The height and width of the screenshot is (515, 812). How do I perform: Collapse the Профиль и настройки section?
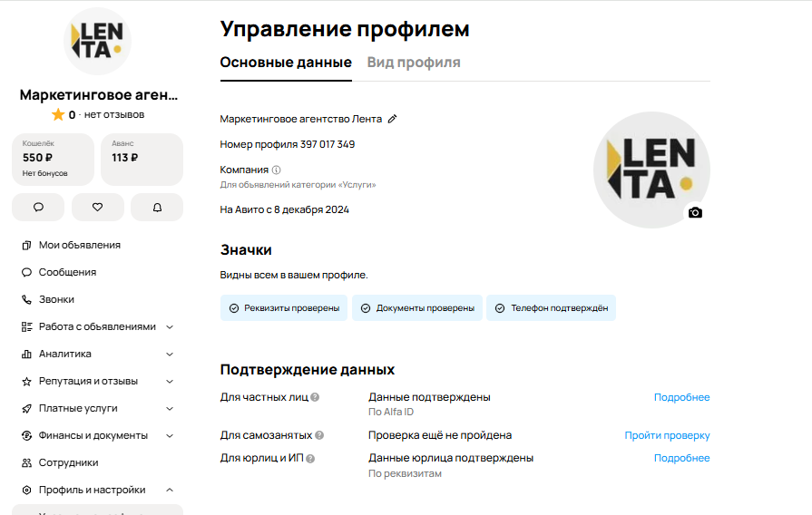[97, 490]
